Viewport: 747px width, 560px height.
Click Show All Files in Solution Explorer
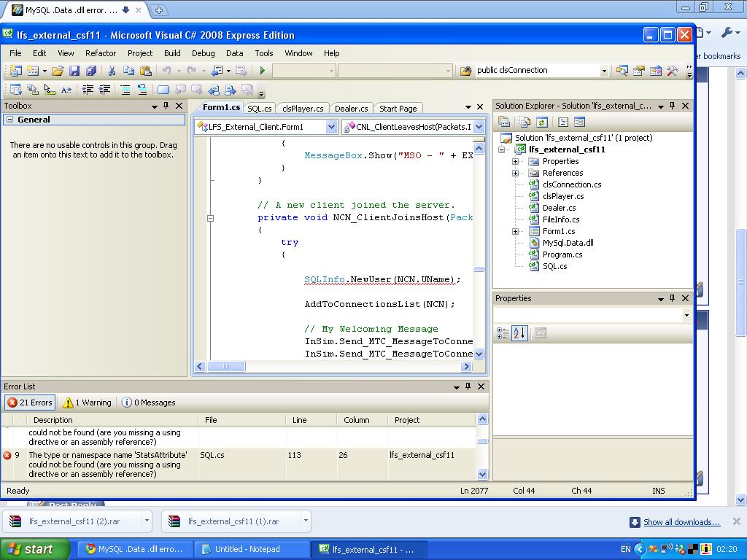525,122
